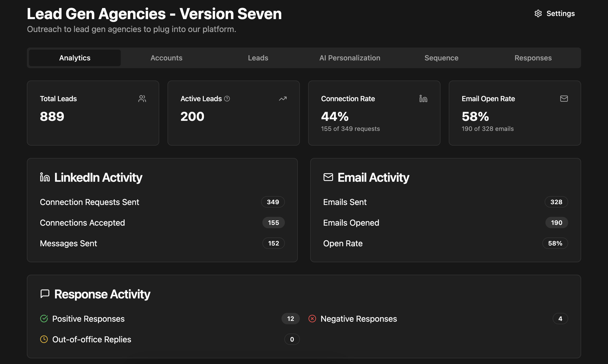Open the Leads tab
The height and width of the screenshot is (364, 608).
click(258, 58)
